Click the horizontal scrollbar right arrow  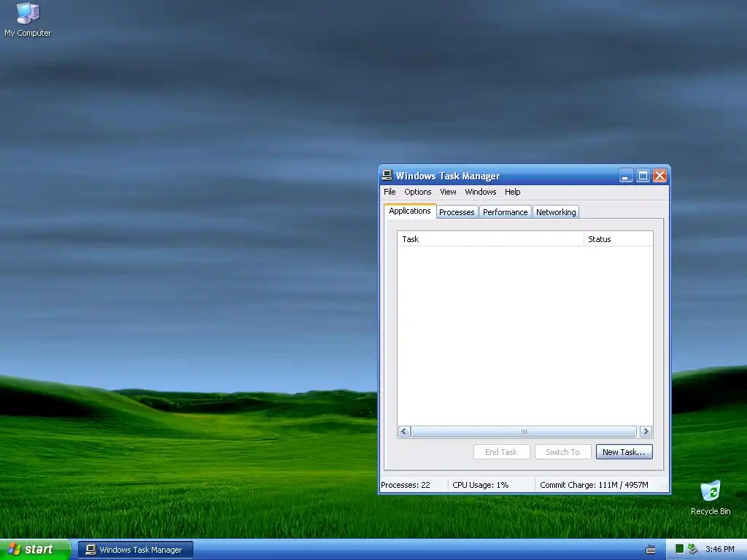pos(646,432)
